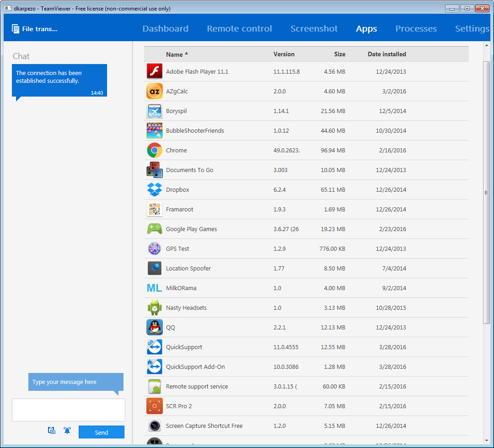494x448 pixels.
Task: Click the SCR Pro 2 orange icon
Action: click(x=155, y=406)
